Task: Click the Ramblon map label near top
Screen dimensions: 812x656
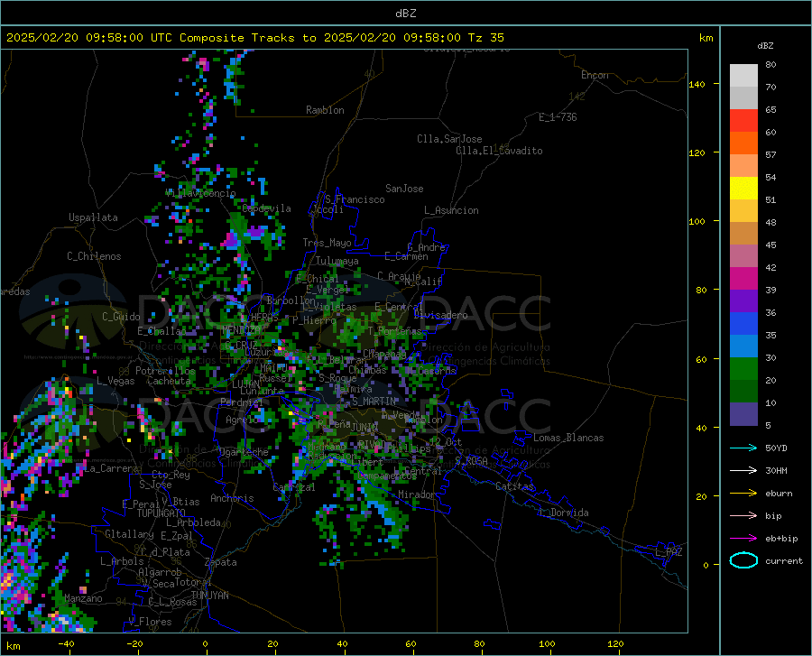Action: point(325,110)
